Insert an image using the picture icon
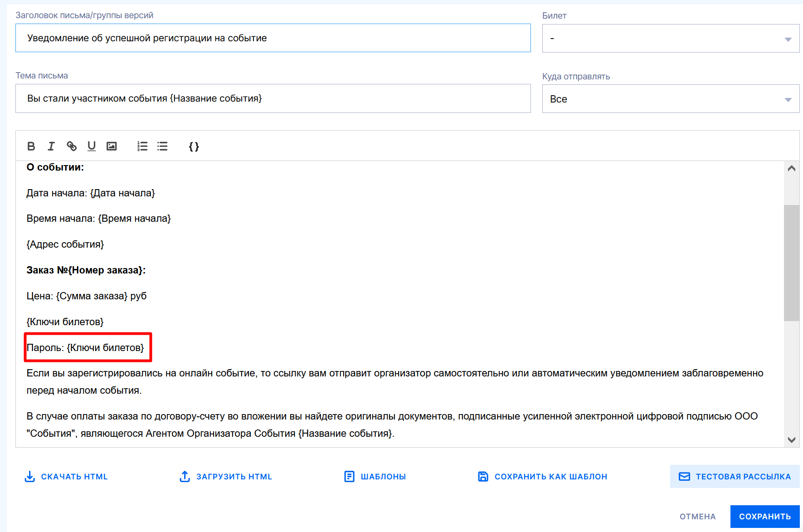 (x=112, y=146)
